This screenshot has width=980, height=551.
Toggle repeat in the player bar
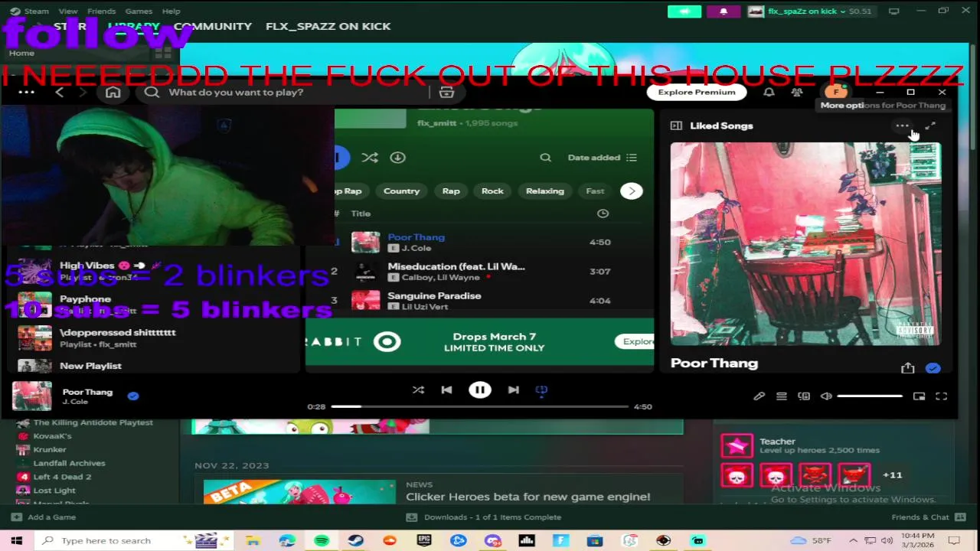[x=541, y=390]
